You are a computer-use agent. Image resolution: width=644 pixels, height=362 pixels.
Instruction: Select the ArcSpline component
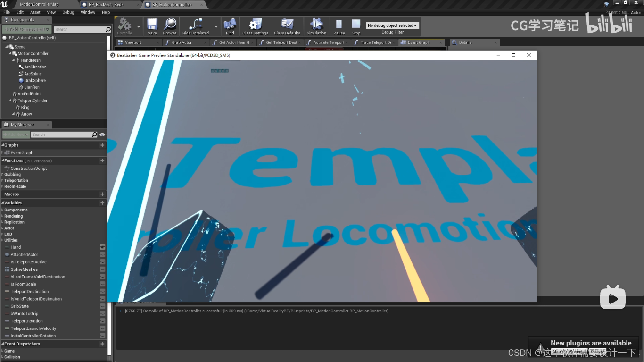point(33,74)
